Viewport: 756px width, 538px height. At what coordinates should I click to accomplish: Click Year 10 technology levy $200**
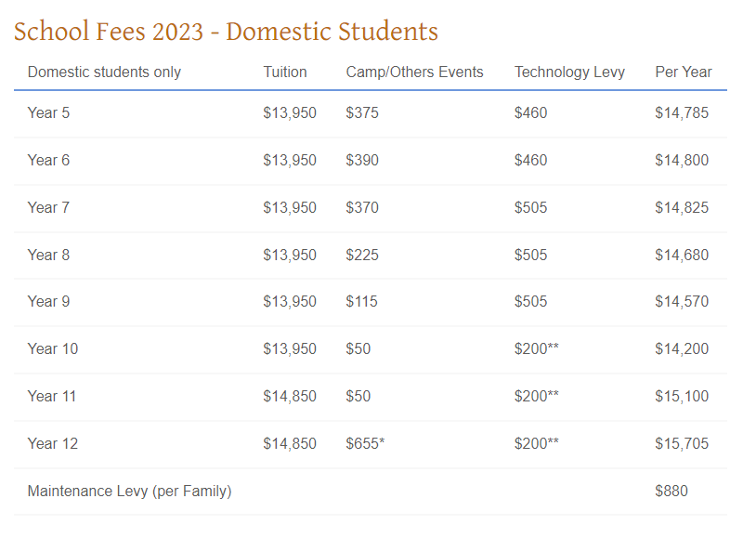(x=537, y=348)
